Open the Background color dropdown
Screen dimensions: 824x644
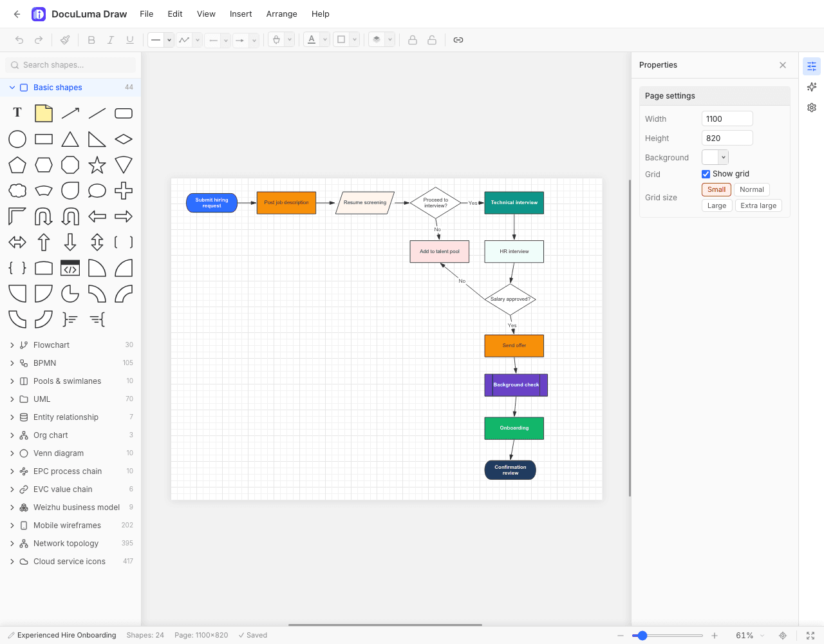pyautogui.click(x=724, y=157)
